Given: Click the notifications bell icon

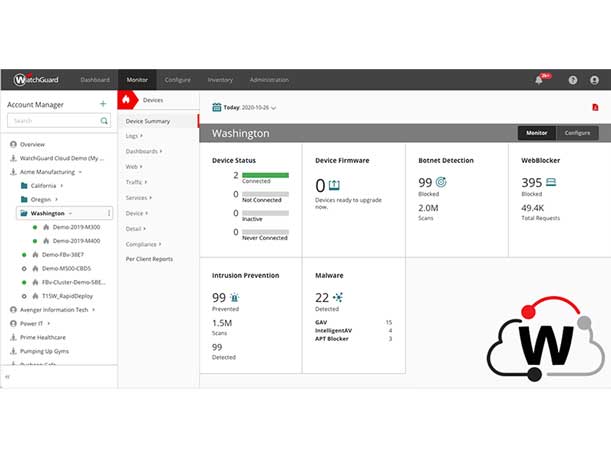Looking at the screenshot, I should (539, 80).
